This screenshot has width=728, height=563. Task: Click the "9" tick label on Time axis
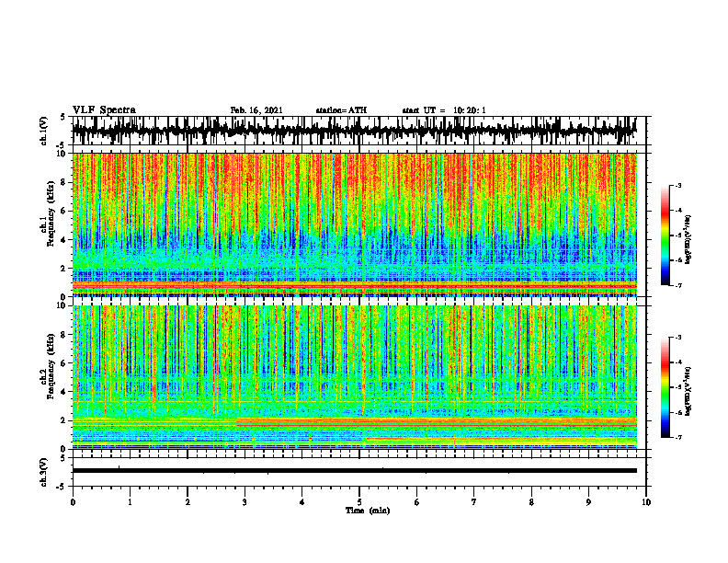tap(588, 502)
